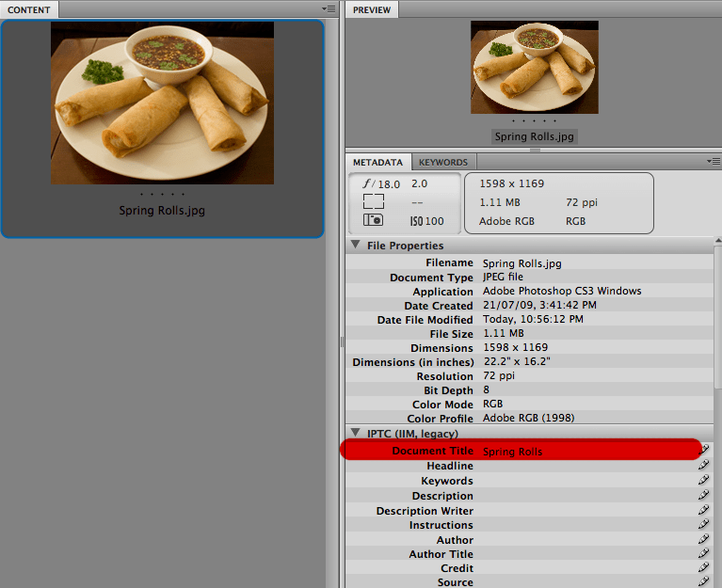Select the Preview tab
722x588 pixels.
click(372, 9)
